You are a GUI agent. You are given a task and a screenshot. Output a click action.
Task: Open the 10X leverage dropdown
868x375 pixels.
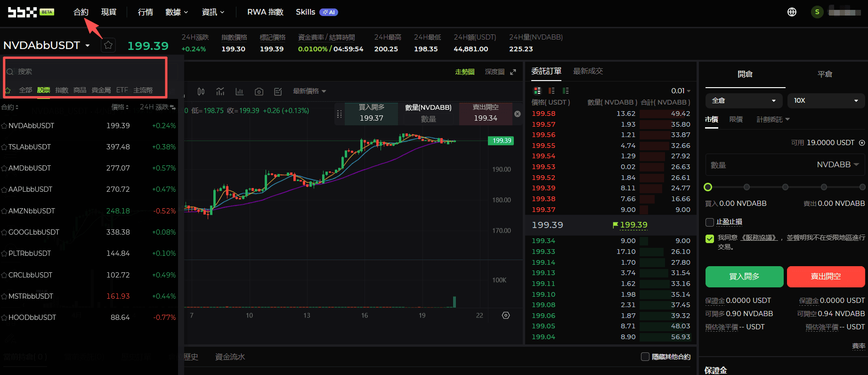(826, 101)
